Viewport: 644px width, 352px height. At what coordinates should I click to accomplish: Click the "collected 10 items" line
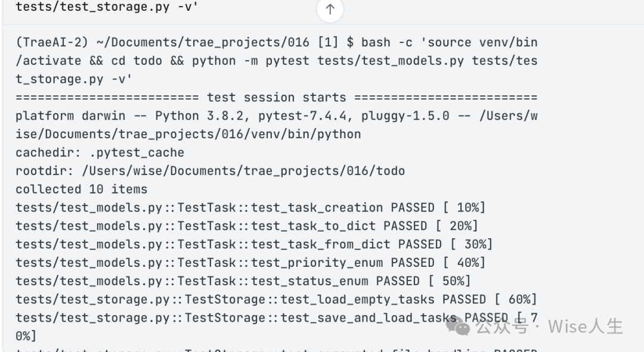[81, 189]
